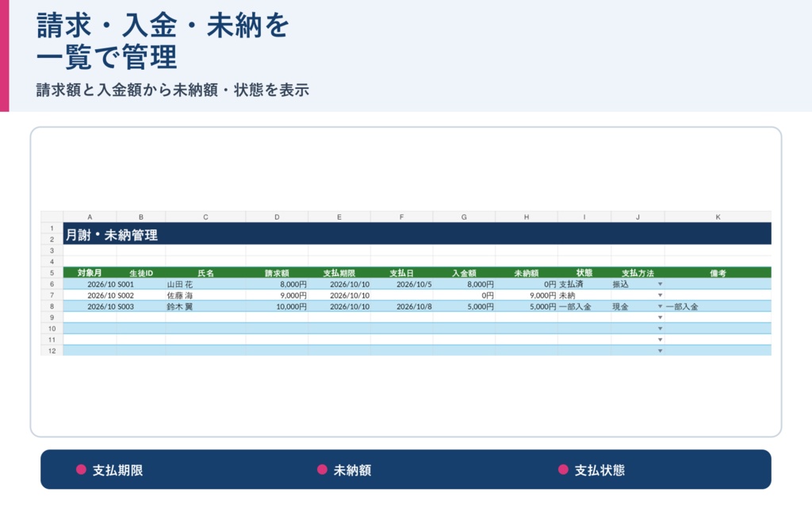Open the dropdown arrow in spreadsheet row 12
This screenshot has height=508, width=812.
(660, 351)
